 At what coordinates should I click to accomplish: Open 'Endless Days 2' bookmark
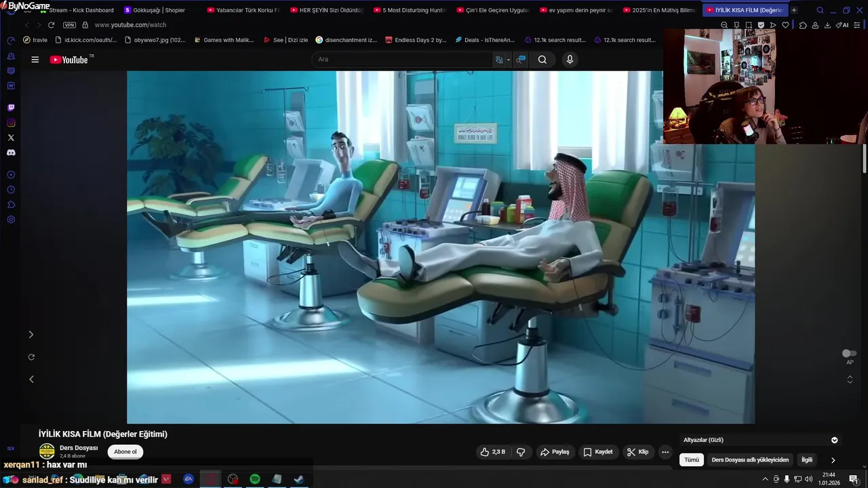pyautogui.click(x=415, y=40)
